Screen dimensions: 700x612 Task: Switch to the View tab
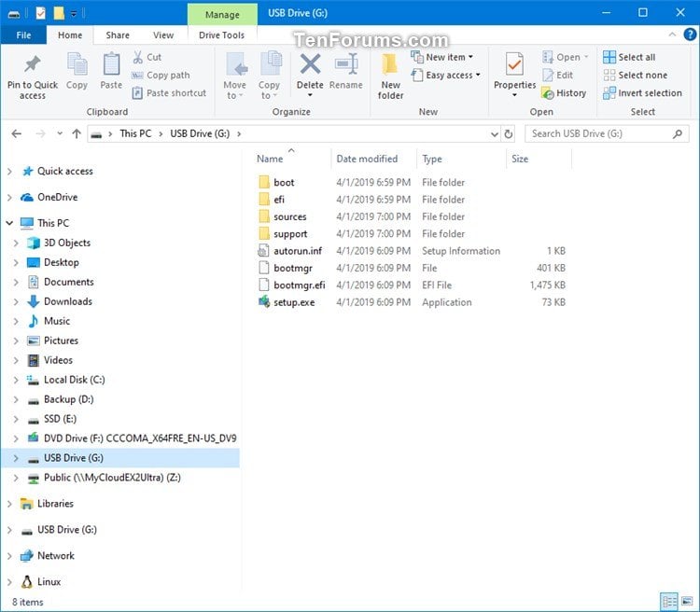pos(163,35)
